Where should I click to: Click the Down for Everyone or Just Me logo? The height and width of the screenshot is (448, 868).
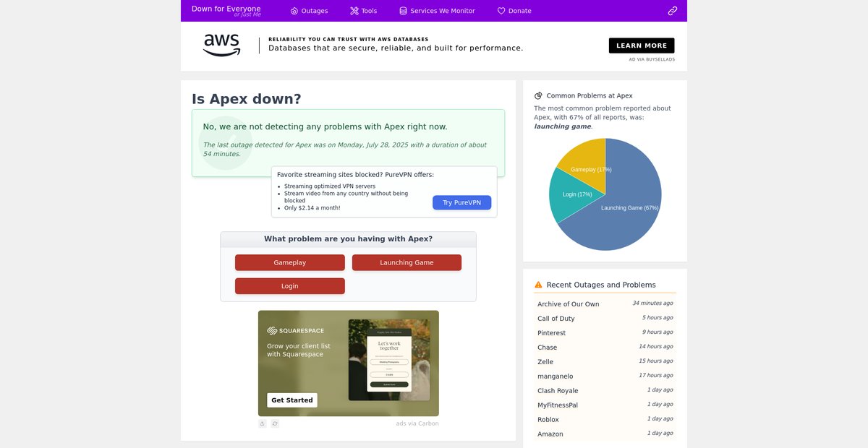226,10
